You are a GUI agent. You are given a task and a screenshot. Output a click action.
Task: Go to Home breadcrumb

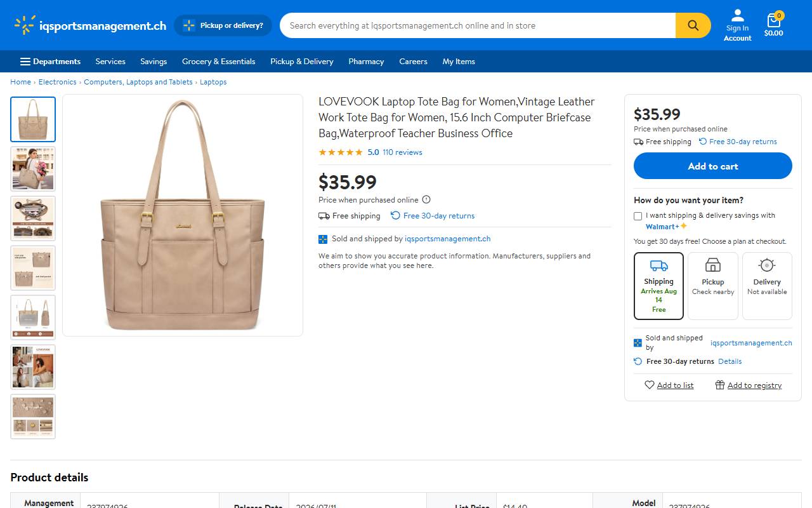pyautogui.click(x=20, y=82)
